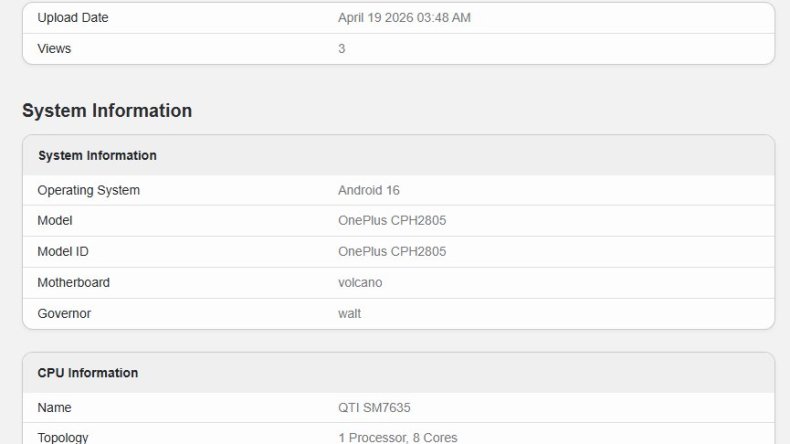Select OnePlus CPH2805 value in the Model row

point(392,221)
